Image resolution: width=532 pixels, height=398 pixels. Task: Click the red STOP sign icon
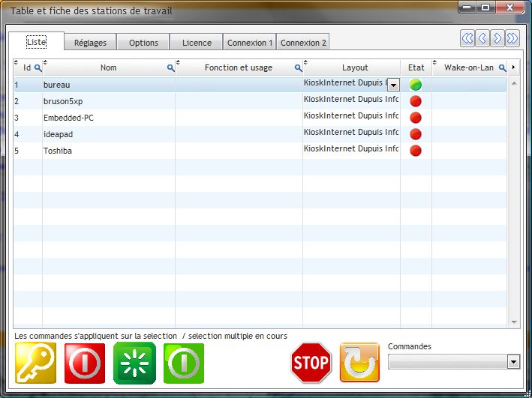click(311, 364)
